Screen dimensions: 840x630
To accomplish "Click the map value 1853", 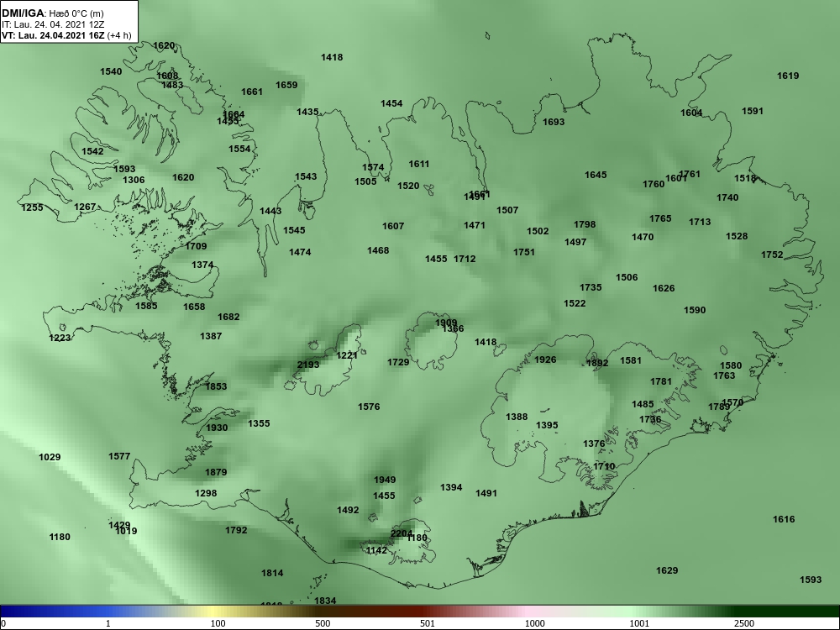I will [x=216, y=386].
